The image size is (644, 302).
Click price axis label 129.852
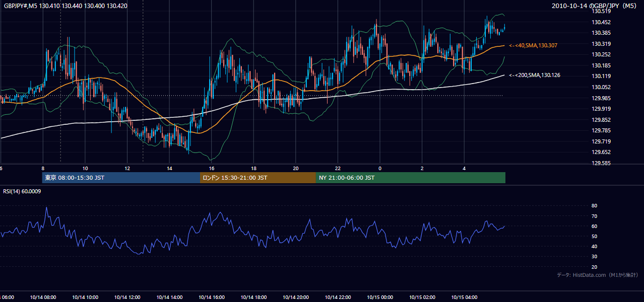coord(601,120)
